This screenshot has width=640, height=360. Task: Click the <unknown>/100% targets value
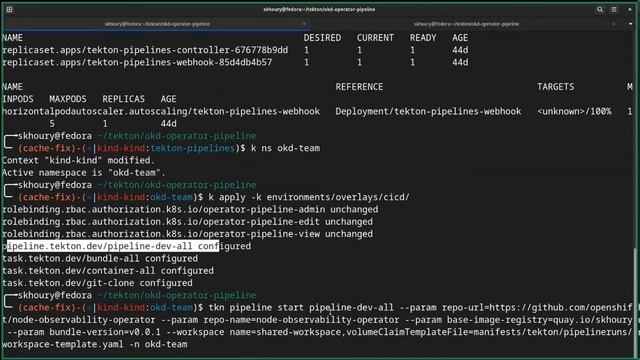point(574,111)
